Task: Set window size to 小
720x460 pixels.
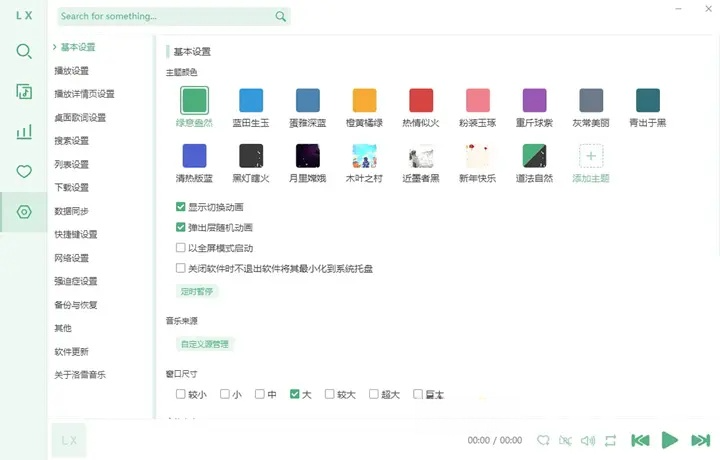Action: tap(225, 394)
